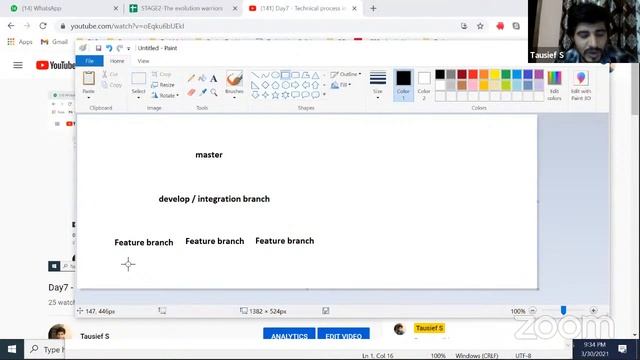Pick the yellow color swatch
This screenshot has height=360, width=640.
pyautogui.click(x=495, y=74)
